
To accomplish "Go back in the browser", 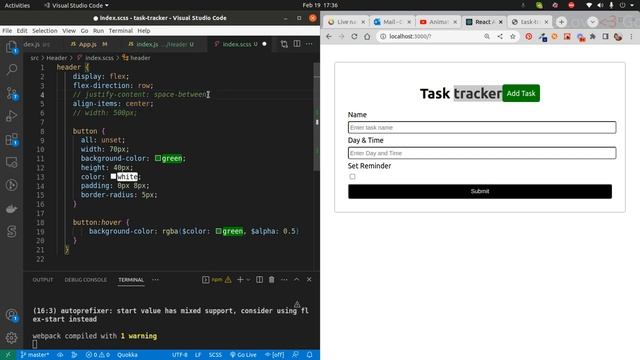I will [329, 36].
